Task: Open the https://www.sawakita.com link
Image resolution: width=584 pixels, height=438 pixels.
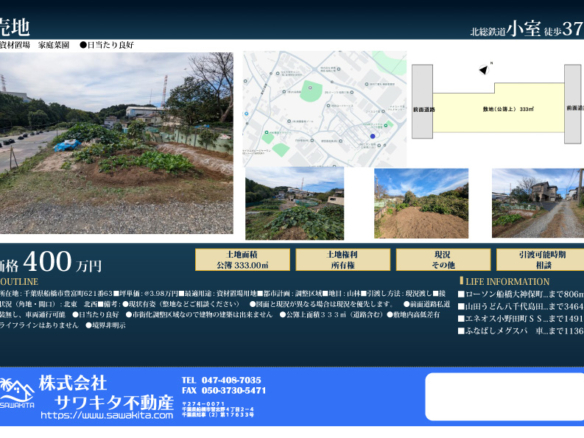Action: pos(107,415)
